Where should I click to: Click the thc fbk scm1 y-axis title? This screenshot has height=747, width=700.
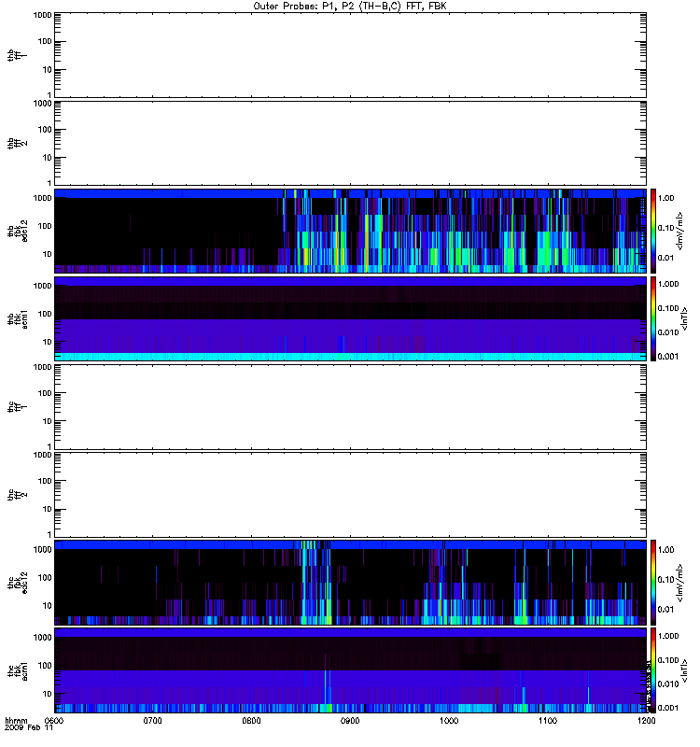point(17,669)
